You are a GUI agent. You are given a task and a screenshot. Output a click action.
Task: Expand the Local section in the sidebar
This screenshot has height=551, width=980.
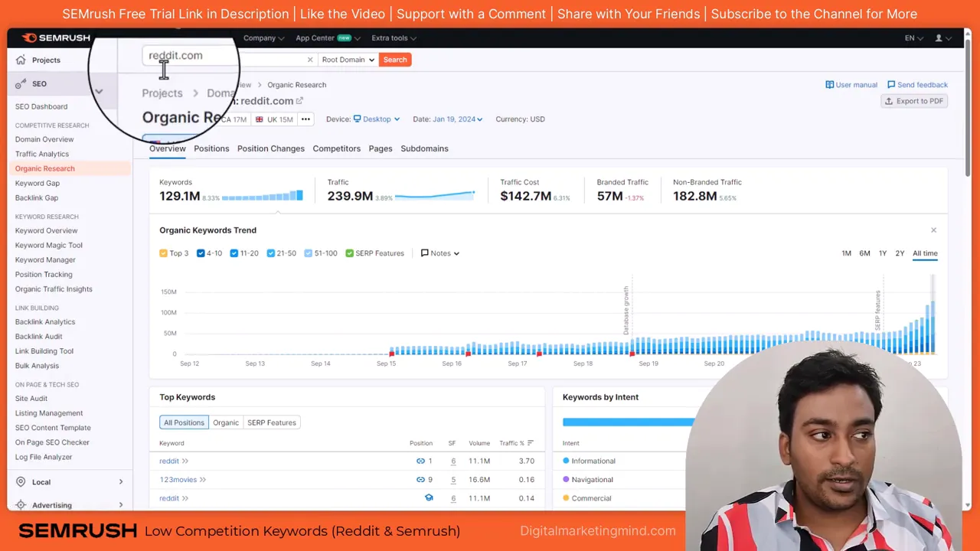tap(41, 481)
